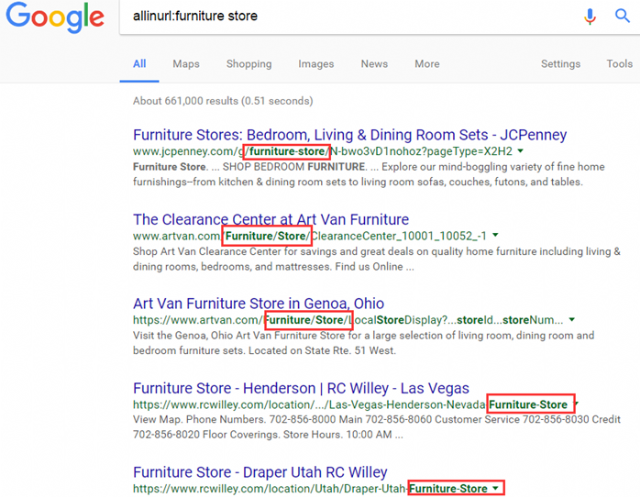Viewport: 640px width, 497px height.
Task: Open Art Van Furniture Store in Genoa, Ohio
Action: 258,304
